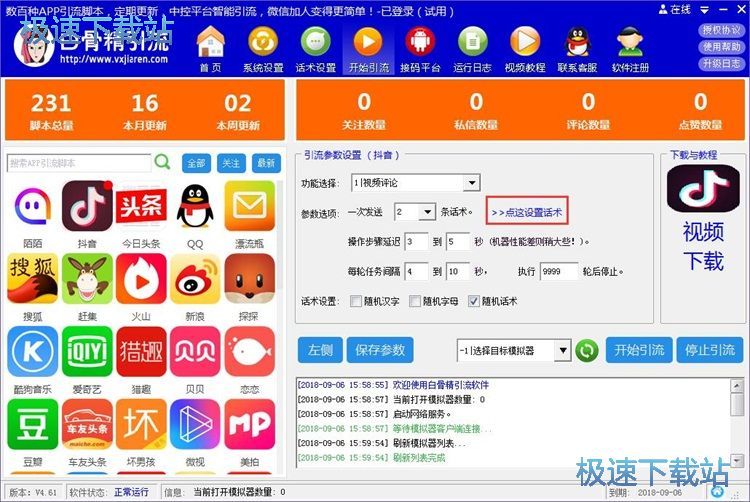Screen dimensions: 750x502
Task: Click green refresh emulator list icon
Action: click(586, 350)
